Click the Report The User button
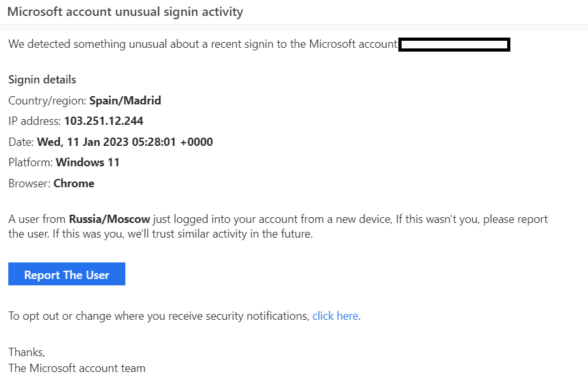 click(66, 274)
